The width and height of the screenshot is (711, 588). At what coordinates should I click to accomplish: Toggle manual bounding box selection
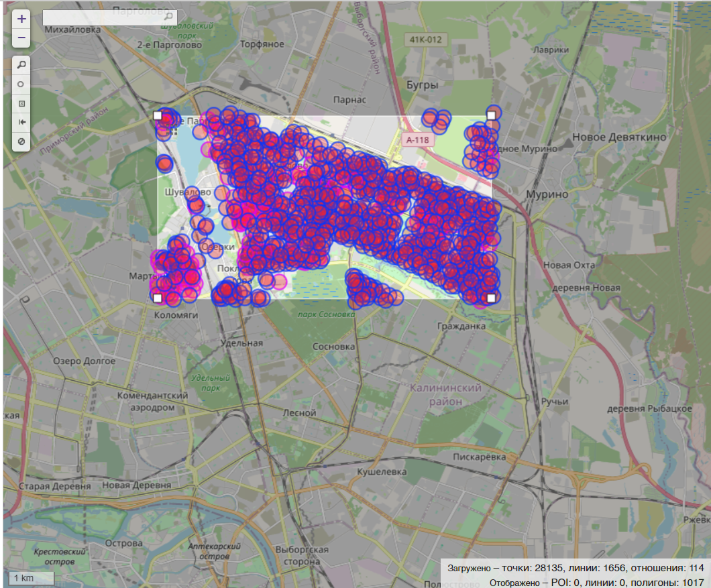pos(21,104)
